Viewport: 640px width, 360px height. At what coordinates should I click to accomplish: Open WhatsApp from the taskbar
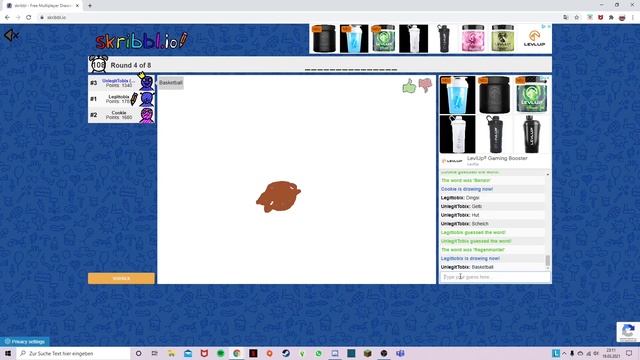pos(318,353)
